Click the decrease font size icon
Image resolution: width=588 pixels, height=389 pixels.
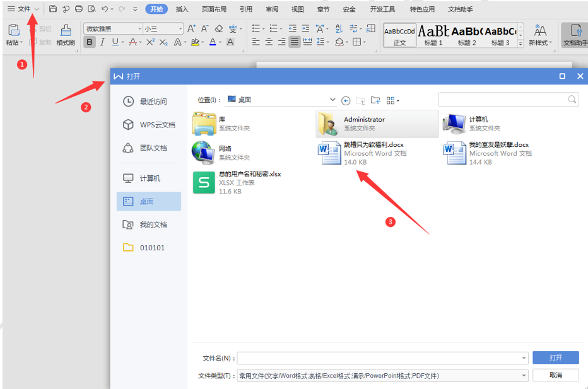[205, 28]
